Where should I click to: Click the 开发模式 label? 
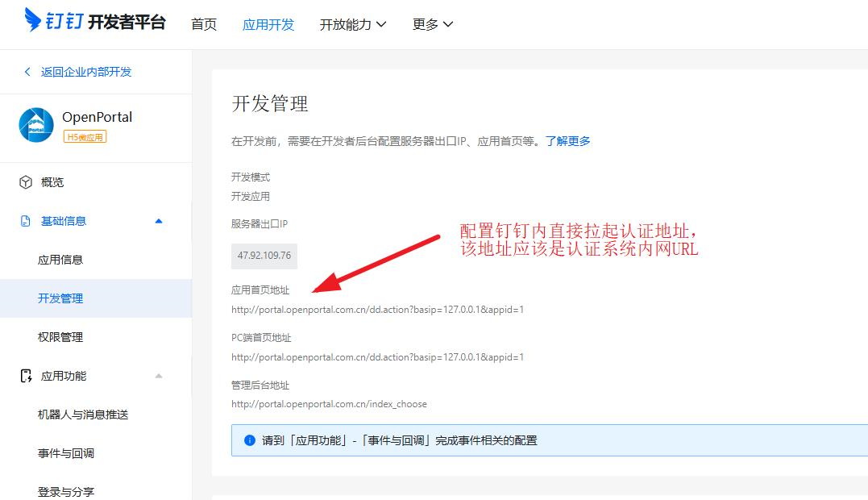click(x=251, y=177)
